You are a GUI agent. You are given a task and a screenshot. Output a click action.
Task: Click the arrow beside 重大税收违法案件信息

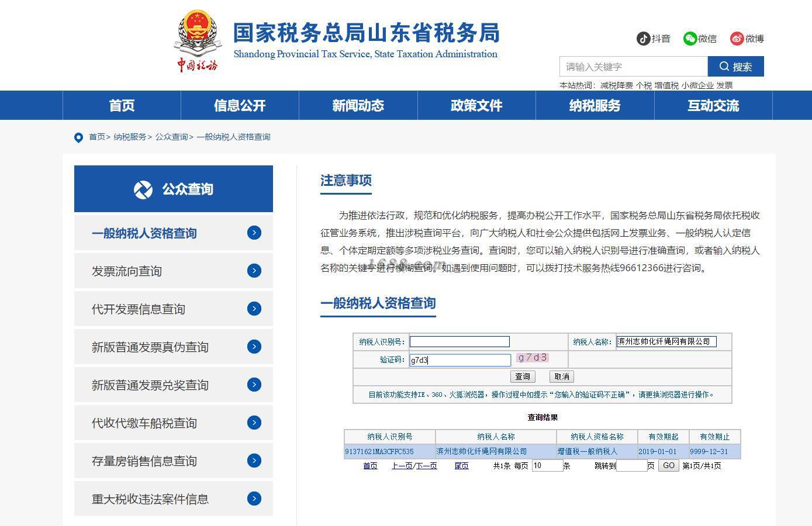pos(254,499)
